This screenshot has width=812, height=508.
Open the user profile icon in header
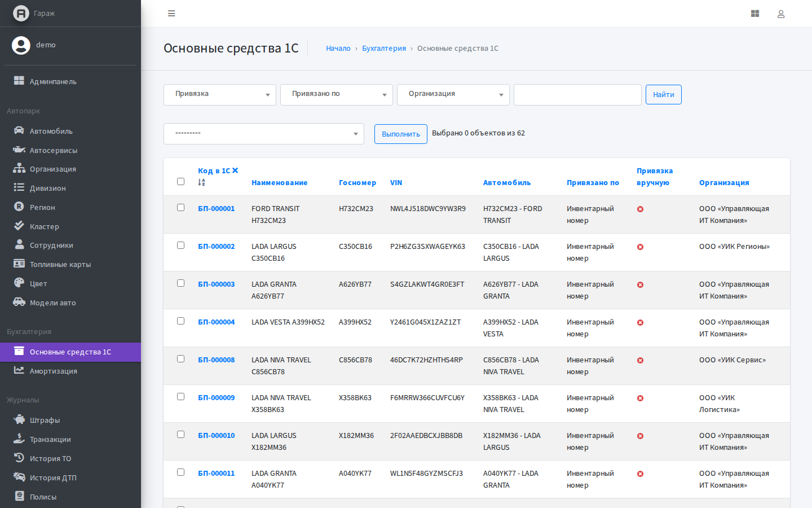click(781, 14)
